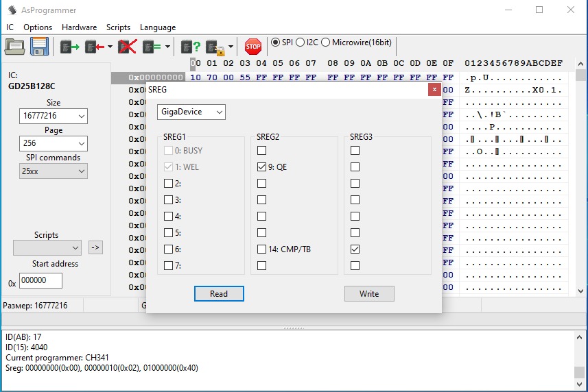Toggle the first SREG3 checkbox
Viewport: 588px width, 392px height.
click(x=355, y=151)
